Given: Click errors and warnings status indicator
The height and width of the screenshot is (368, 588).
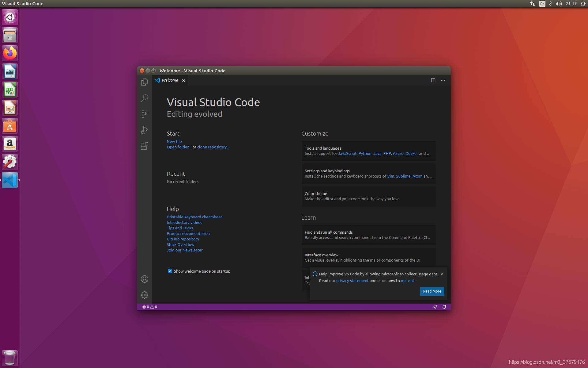Looking at the screenshot, I should (x=149, y=307).
